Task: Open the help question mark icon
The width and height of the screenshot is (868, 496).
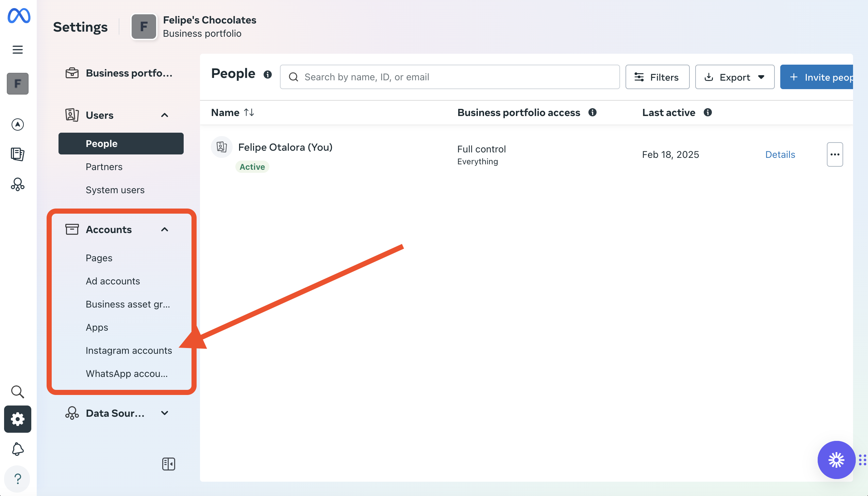Action: (18, 479)
